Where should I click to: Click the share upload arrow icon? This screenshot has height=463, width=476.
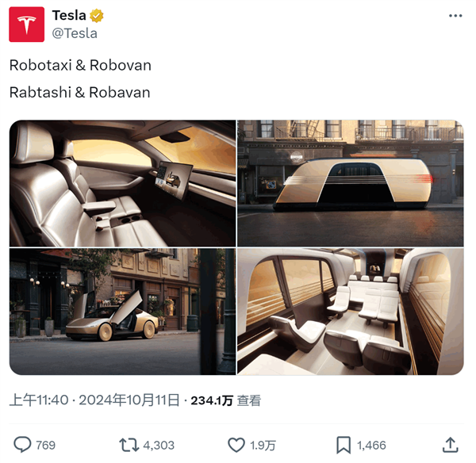[x=450, y=445]
